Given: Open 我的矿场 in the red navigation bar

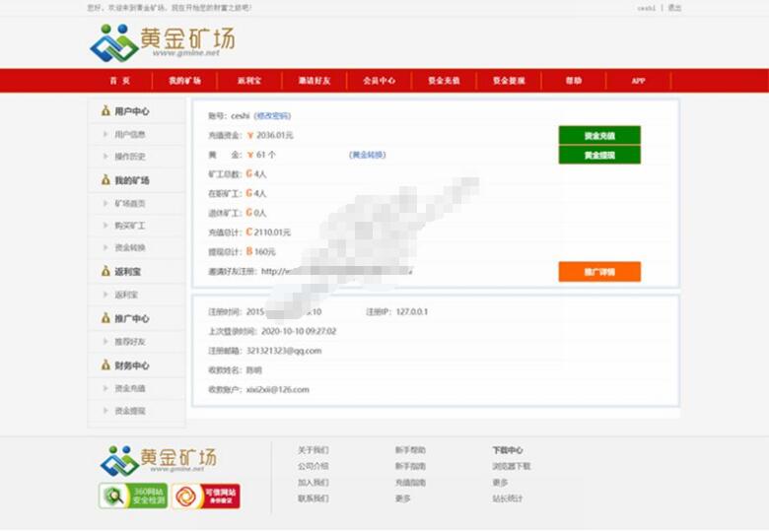Looking at the screenshot, I should [185, 81].
